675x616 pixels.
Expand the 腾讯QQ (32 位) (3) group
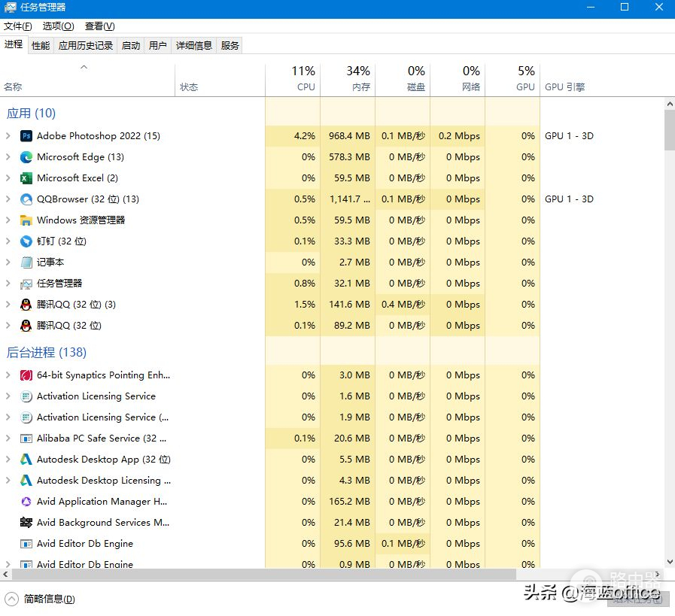click(x=8, y=305)
